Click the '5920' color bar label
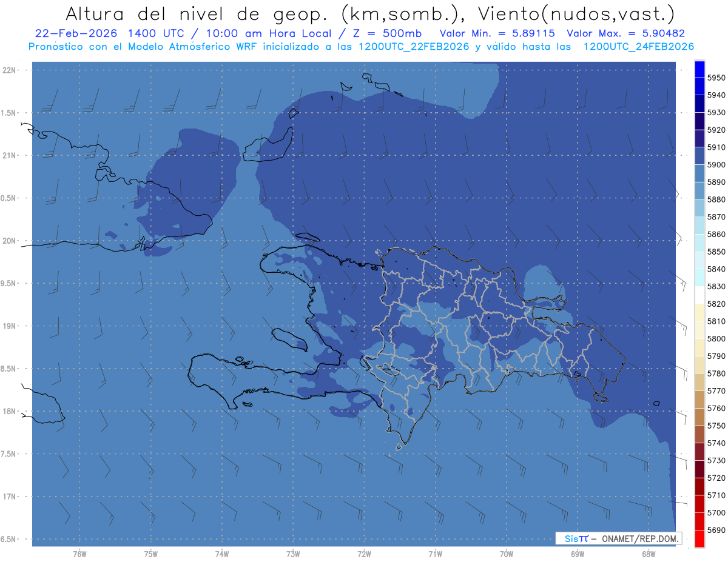Viewport: 728px width, 562px height. click(716, 130)
